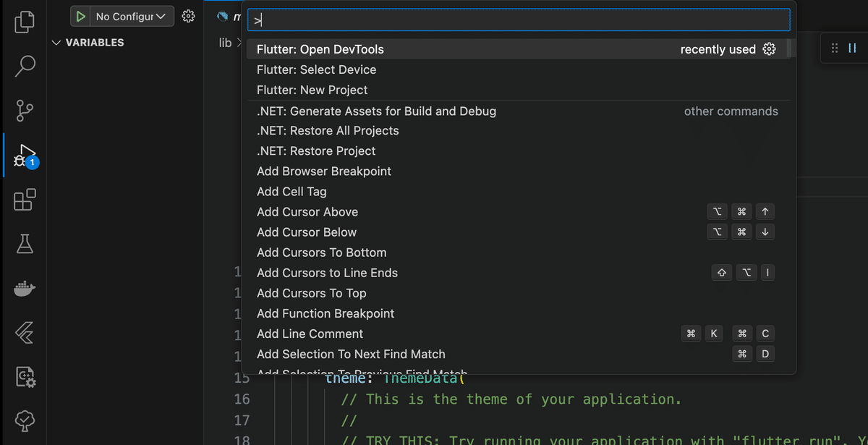Click the command palette input field

click(x=519, y=20)
